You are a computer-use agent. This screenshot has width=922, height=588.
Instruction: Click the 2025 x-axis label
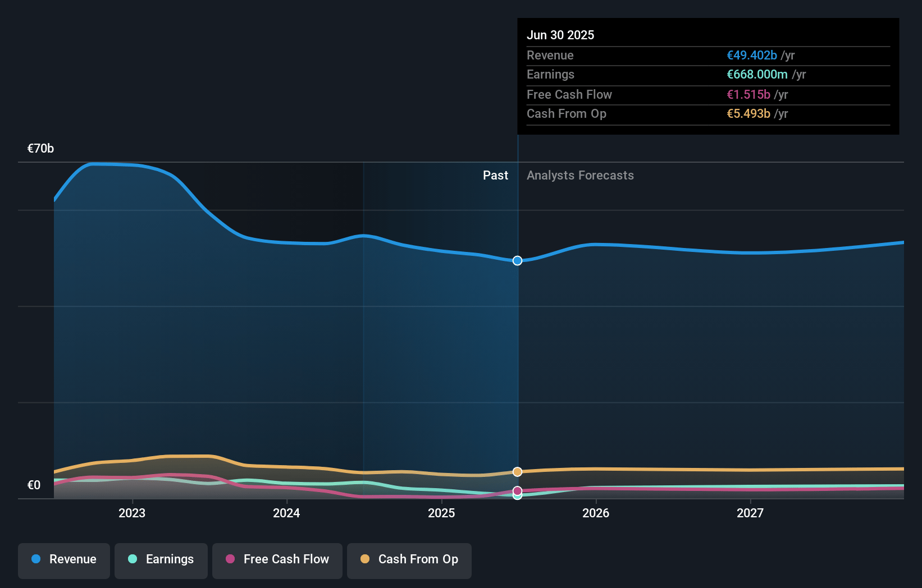coord(441,513)
